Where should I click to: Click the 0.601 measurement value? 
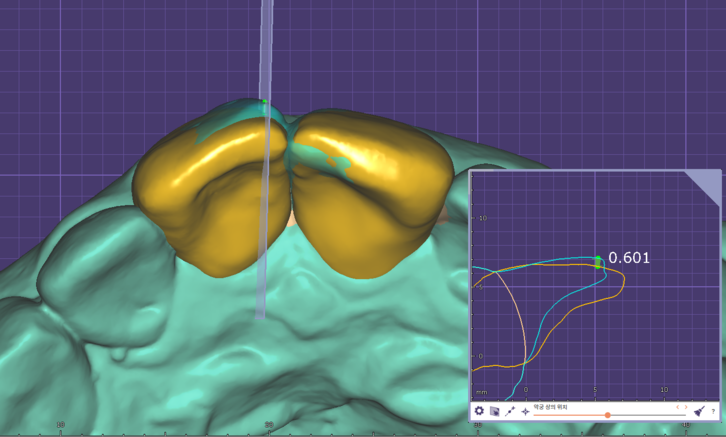click(x=629, y=258)
